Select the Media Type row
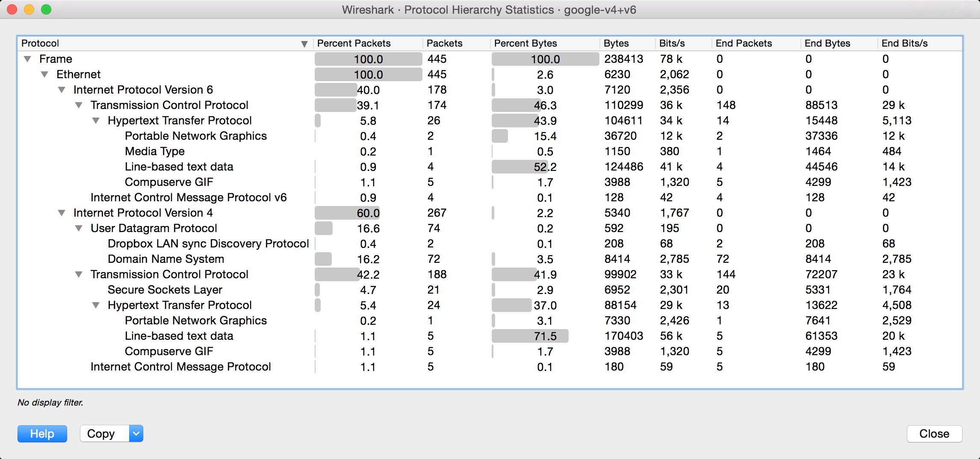 [x=154, y=151]
